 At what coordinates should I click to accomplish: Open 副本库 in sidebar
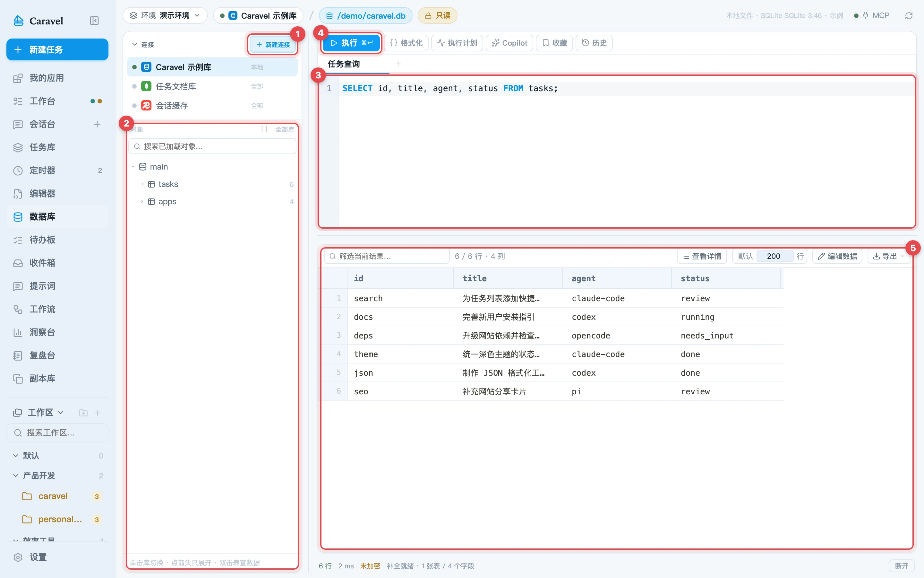point(57,379)
